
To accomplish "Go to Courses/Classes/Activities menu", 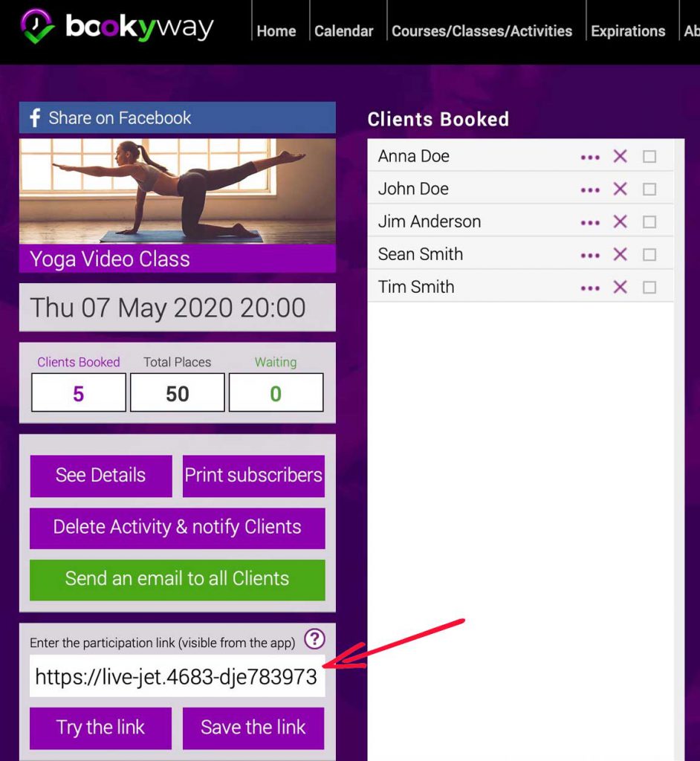I will (482, 31).
